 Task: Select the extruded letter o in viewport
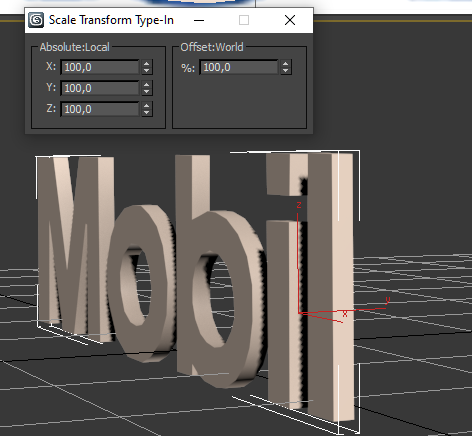(x=142, y=283)
